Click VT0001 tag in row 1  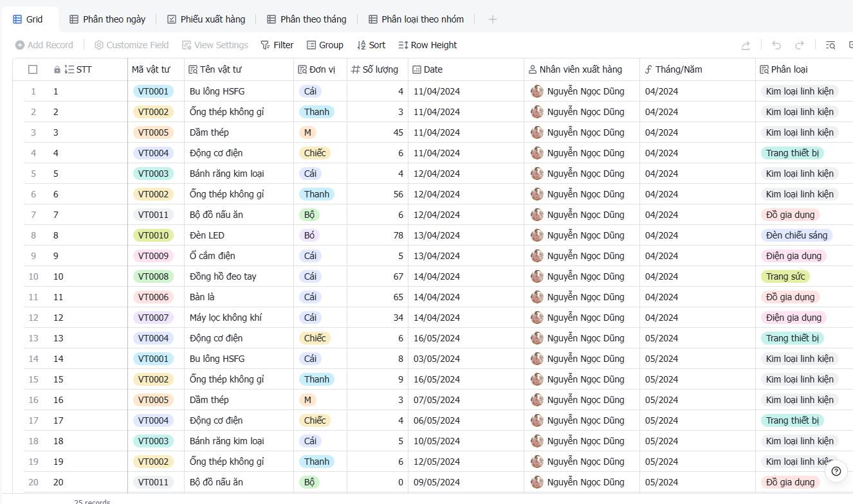coord(153,91)
